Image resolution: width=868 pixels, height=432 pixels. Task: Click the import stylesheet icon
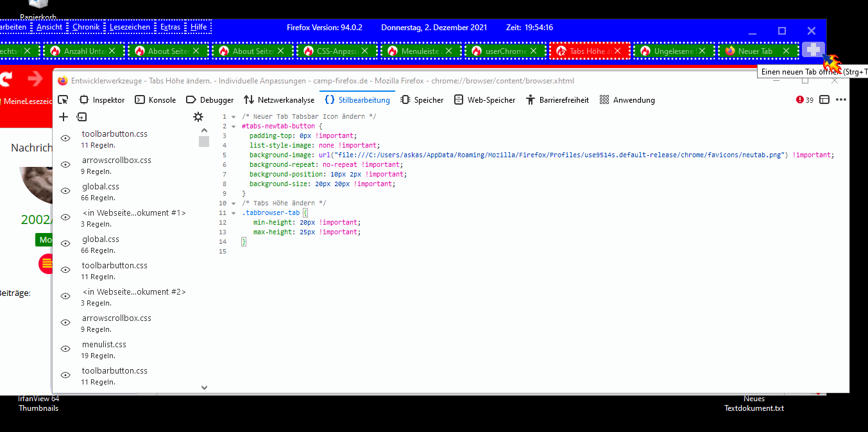point(81,117)
